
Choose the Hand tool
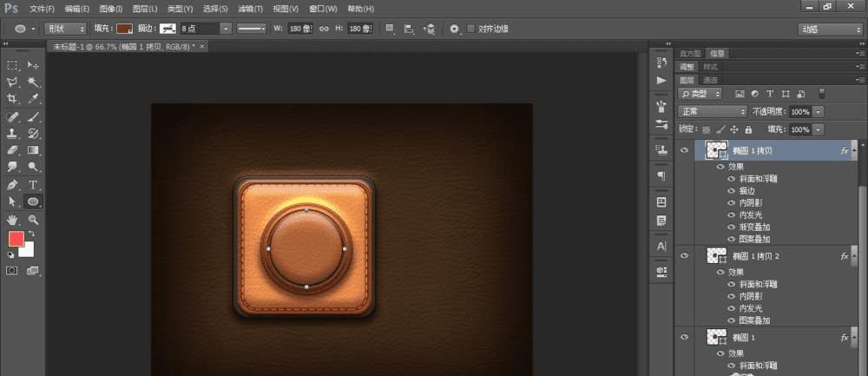click(13, 220)
